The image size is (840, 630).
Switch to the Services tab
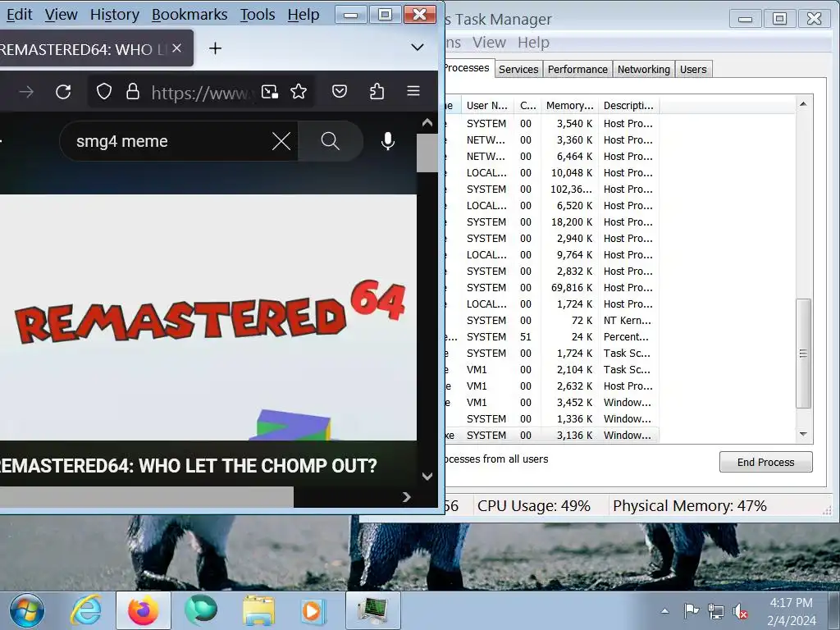pyautogui.click(x=518, y=69)
